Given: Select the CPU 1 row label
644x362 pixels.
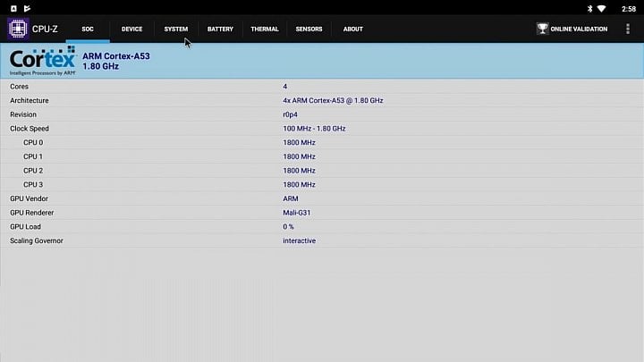Looking at the screenshot, I should 33,156.
